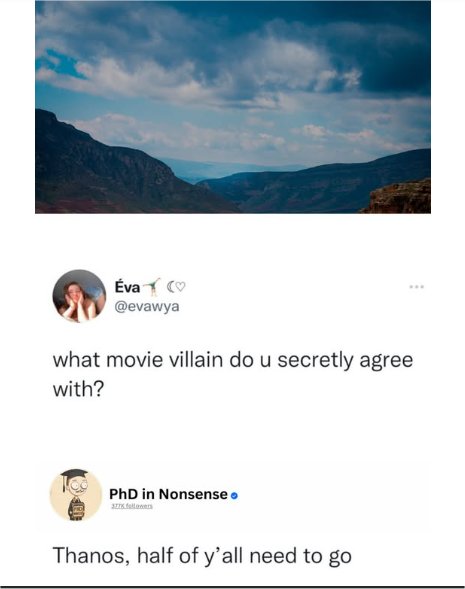Click the word 'with?' in the tweet
Image resolution: width=465 pixels, height=589 pixels.
[78, 389]
